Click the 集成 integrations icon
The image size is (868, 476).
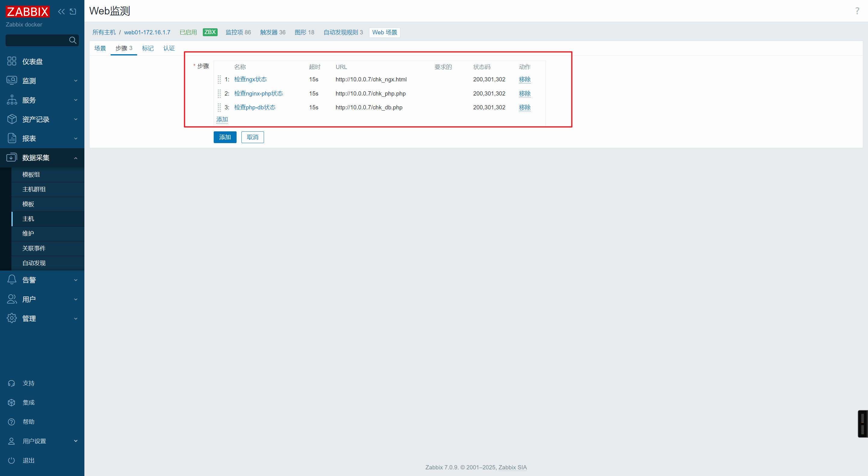[x=11, y=402]
